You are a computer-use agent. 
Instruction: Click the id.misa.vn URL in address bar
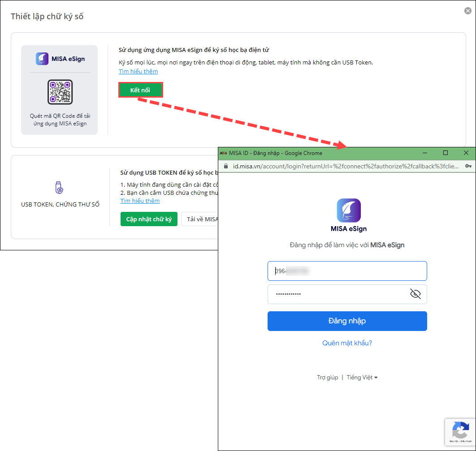pos(346,166)
